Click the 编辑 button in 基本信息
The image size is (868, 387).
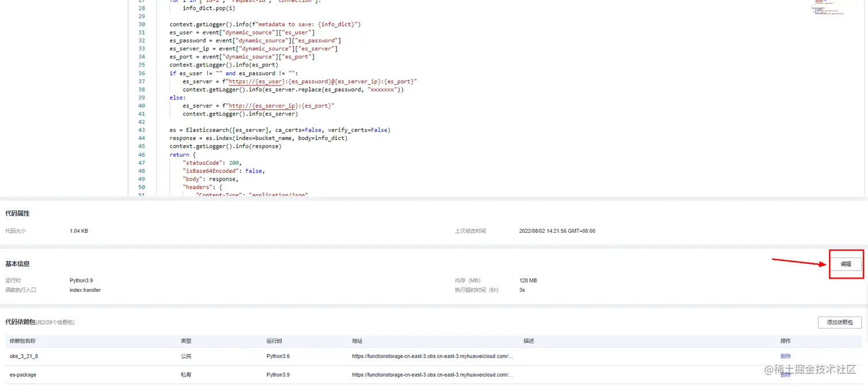click(x=846, y=264)
